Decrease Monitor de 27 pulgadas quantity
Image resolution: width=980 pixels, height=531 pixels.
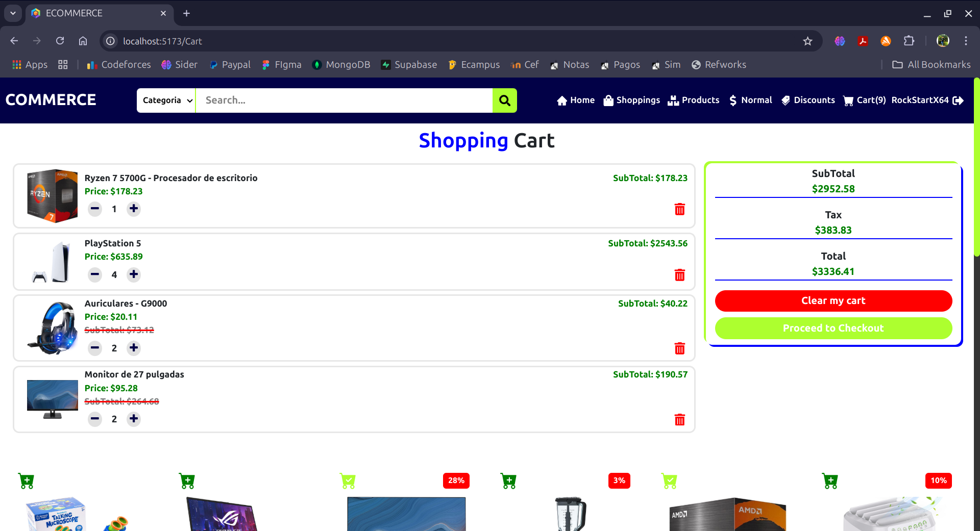pos(95,419)
